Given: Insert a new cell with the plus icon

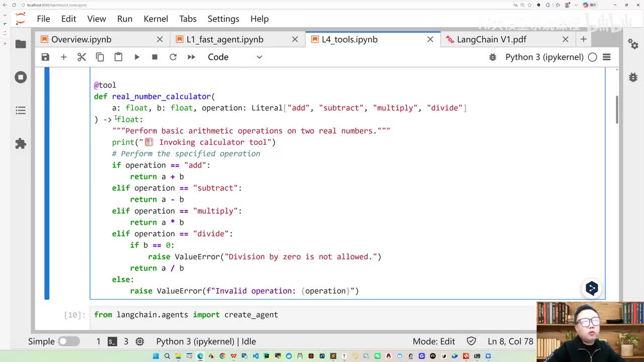Looking at the screenshot, I should click(x=63, y=57).
